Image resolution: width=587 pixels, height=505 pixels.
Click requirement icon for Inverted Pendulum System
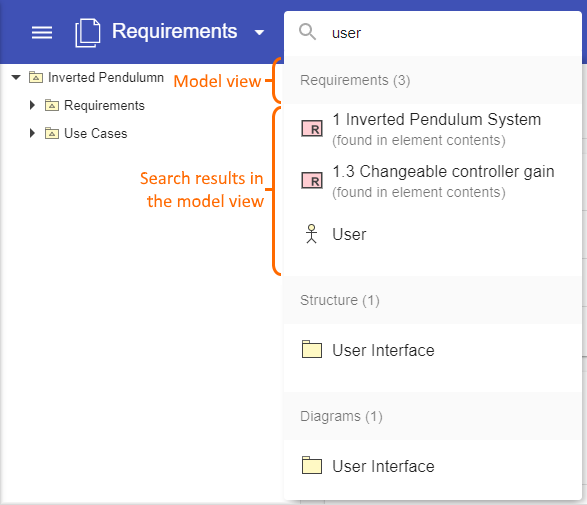(x=312, y=129)
